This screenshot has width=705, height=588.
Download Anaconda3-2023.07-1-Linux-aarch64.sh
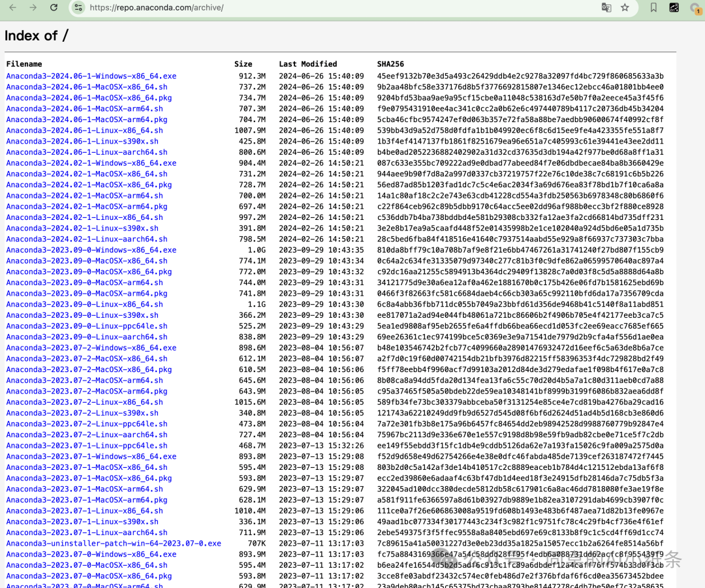pos(87,533)
